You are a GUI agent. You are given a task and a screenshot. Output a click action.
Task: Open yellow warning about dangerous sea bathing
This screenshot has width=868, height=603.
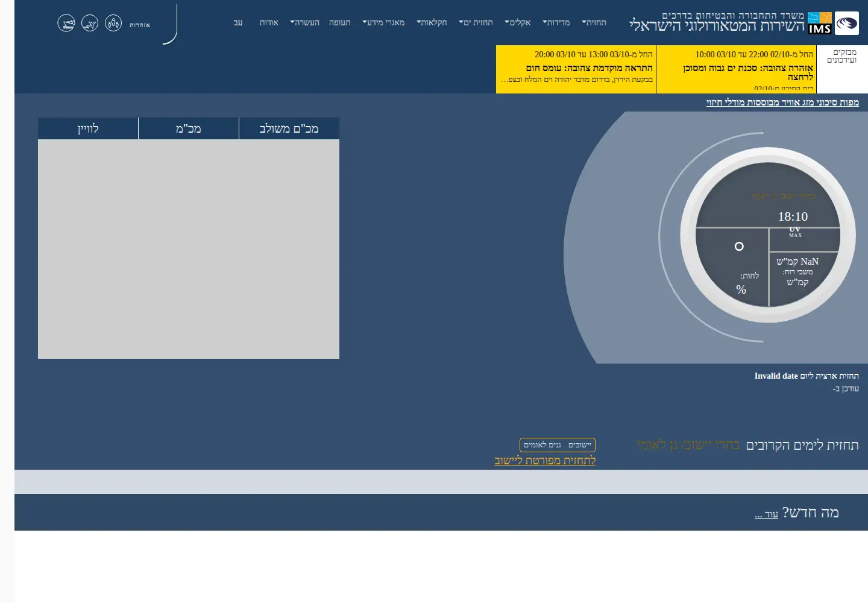tap(737, 69)
